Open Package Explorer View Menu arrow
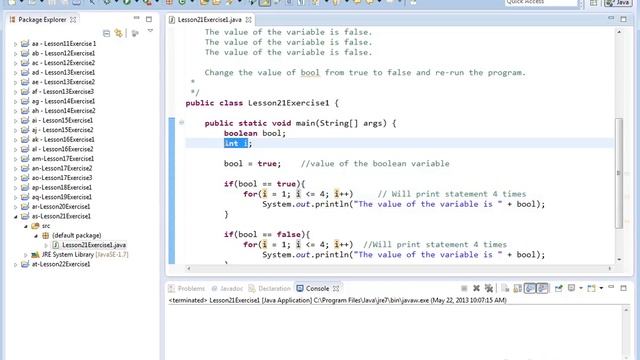This screenshot has width=640, height=360. point(150,31)
